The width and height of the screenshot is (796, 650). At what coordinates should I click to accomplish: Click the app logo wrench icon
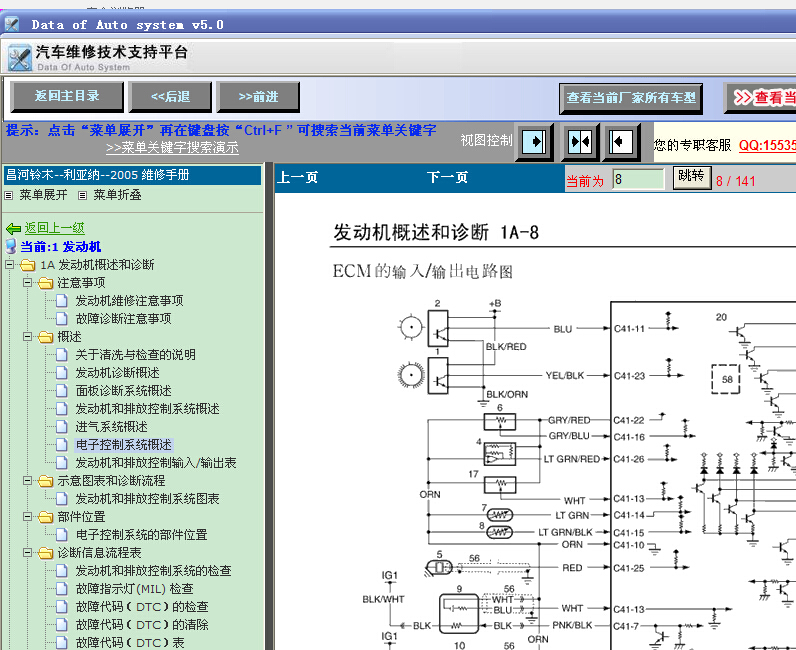[x=19, y=58]
